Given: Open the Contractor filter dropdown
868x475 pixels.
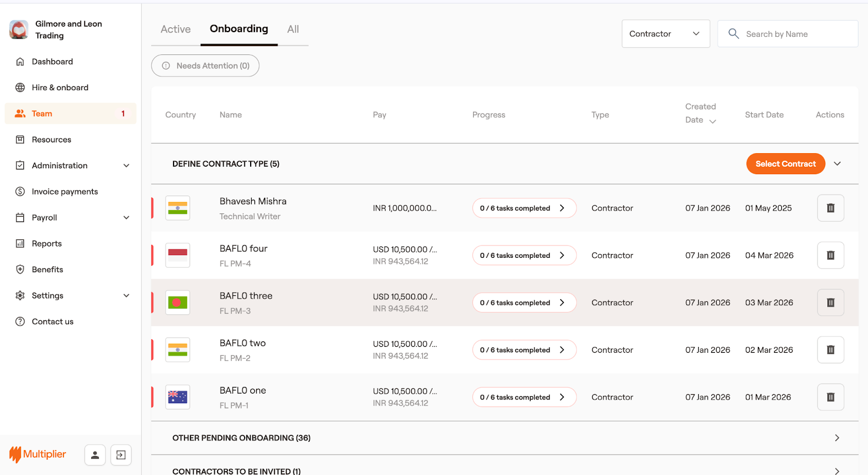Looking at the screenshot, I should point(665,34).
